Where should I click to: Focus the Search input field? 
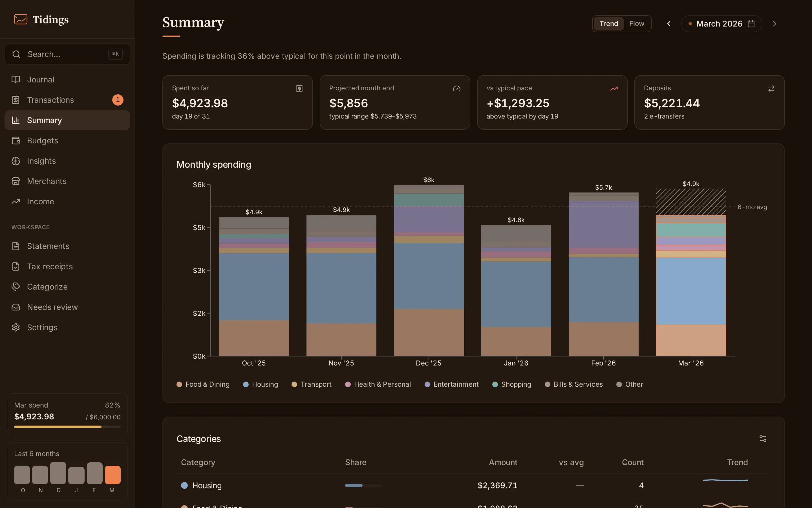(x=67, y=54)
